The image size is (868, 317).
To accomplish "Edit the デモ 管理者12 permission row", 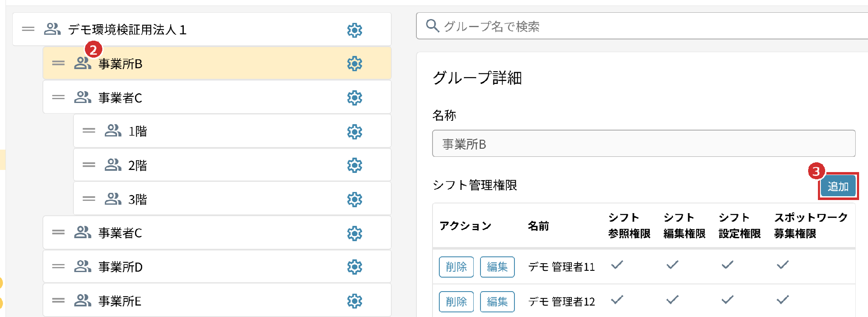I will pos(497,302).
